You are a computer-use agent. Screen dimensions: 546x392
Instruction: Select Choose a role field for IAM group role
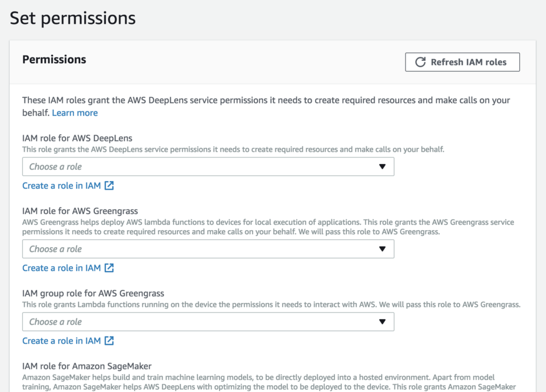pos(208,322)
